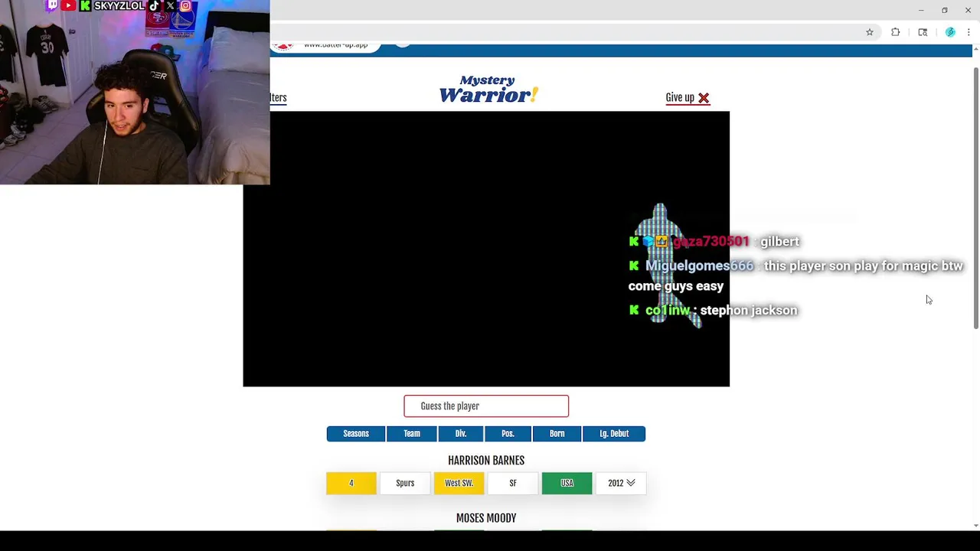Viewport: 980px width, 551px height.
Task: Click the yellow 4 seasons cell
Action: 351,483
